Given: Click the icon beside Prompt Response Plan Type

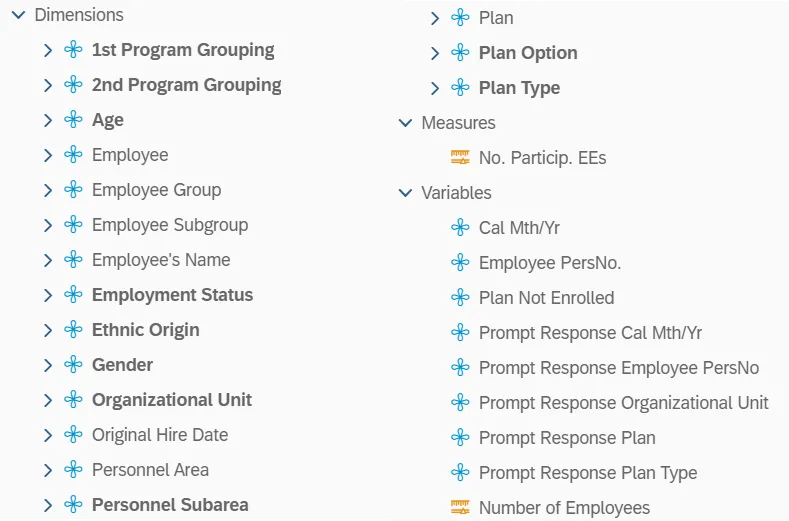Looking at the screenshot, I should pos(460,473).
